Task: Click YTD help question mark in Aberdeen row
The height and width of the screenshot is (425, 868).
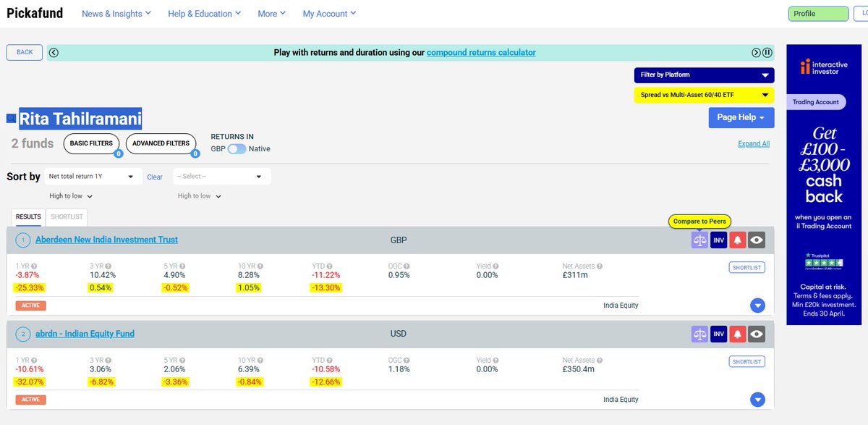Action: [331, 266]
